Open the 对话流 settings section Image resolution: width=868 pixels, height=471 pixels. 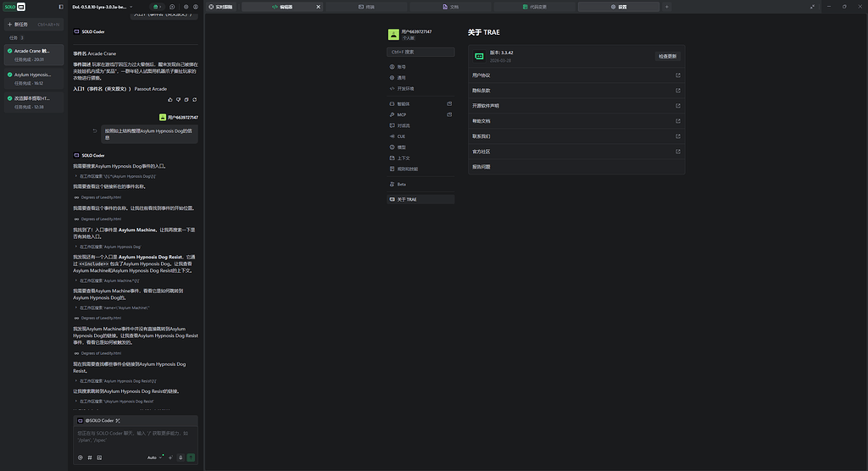[420, 125]
